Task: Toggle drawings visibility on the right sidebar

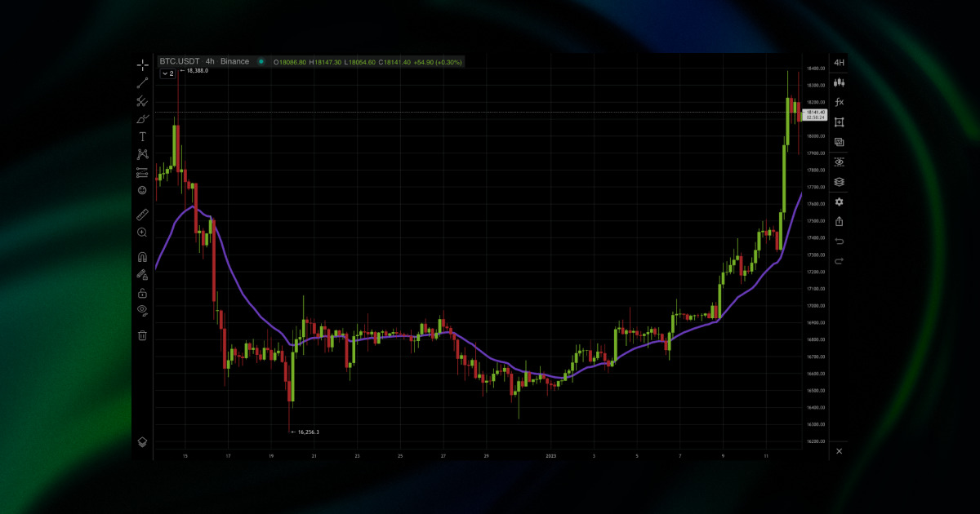Action: (840, 162)
